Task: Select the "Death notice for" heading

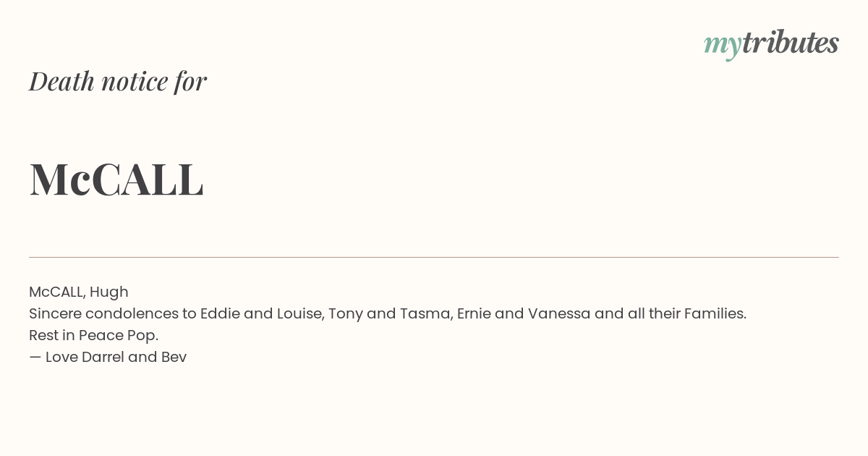Action: (x=118, y=81)
